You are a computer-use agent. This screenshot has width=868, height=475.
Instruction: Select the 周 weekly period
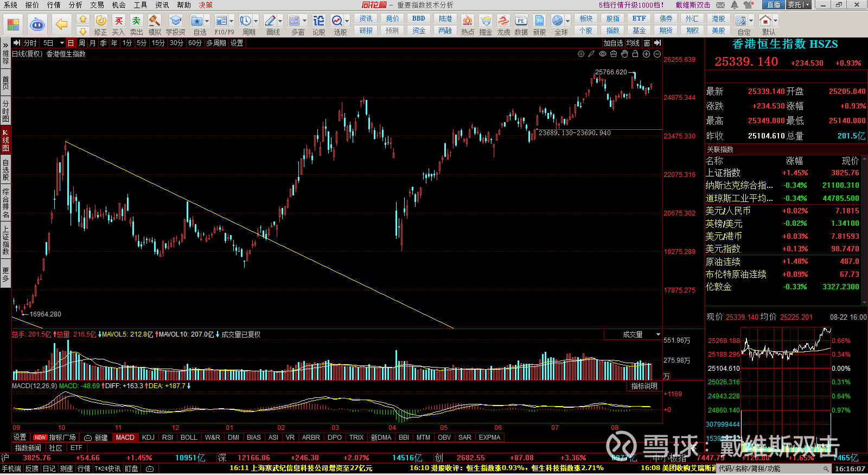pyautogui.click(x=82, y=43)
